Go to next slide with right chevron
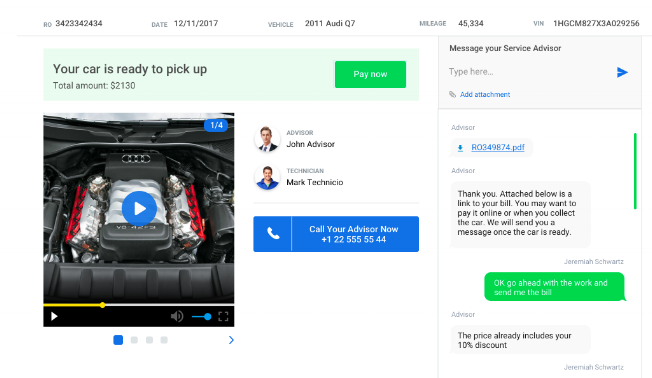The width and height of the screenshot is (652, 378). pos(231,340)
